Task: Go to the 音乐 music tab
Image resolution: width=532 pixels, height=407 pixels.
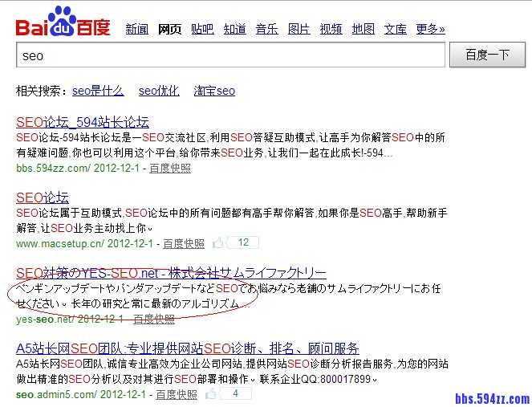Action: point(266,29)
